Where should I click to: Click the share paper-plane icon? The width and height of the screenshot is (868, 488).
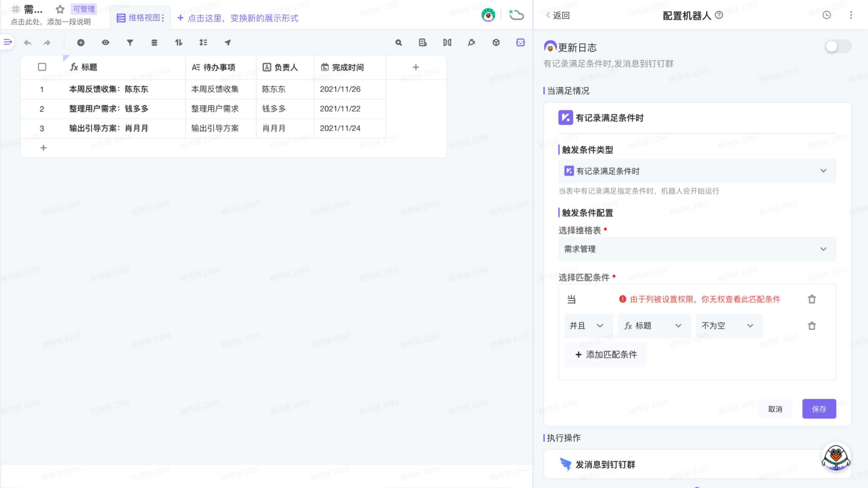pyautogui.click(x=228, y=43)
